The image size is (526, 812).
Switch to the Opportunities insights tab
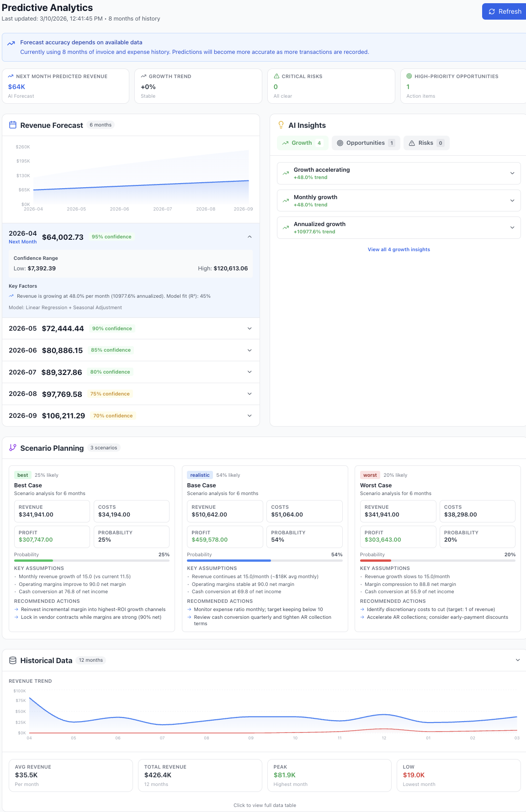[366, 143]
